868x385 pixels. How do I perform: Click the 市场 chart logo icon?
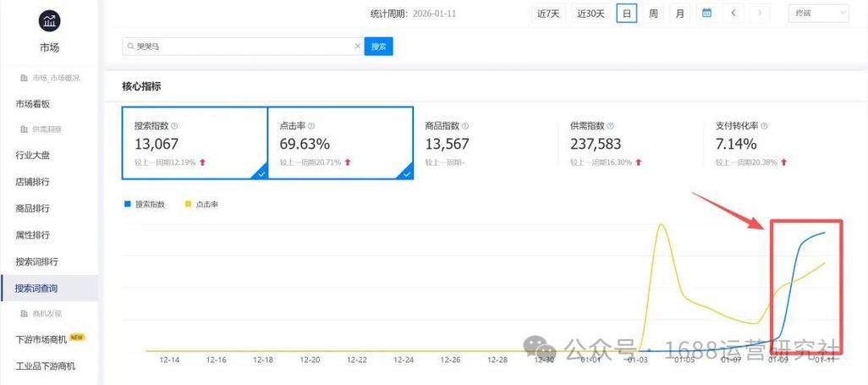tap(49, 20)
